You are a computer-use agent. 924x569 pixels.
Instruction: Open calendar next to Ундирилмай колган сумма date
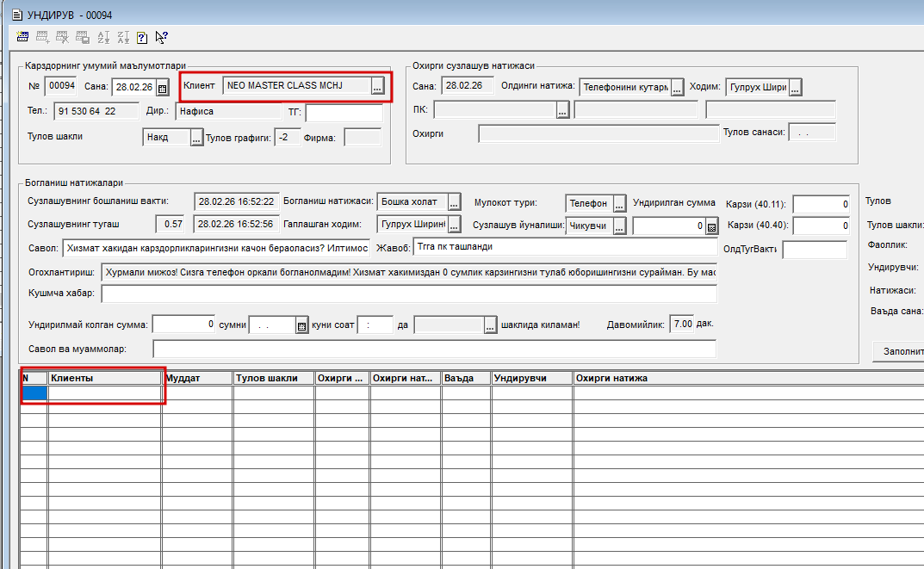pyautogui.click(x=301, y=325)
